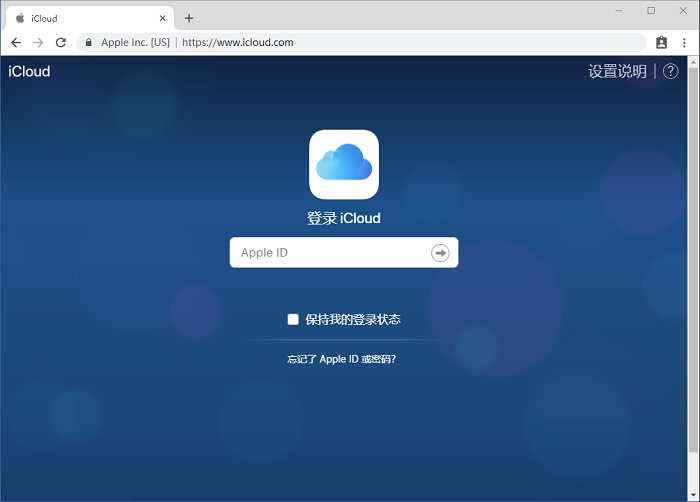Click the iCloud cloud app icon
Image resolution: width=700 pixels, height=502 pixels.
pyautogui.click(x=344, y=164)
